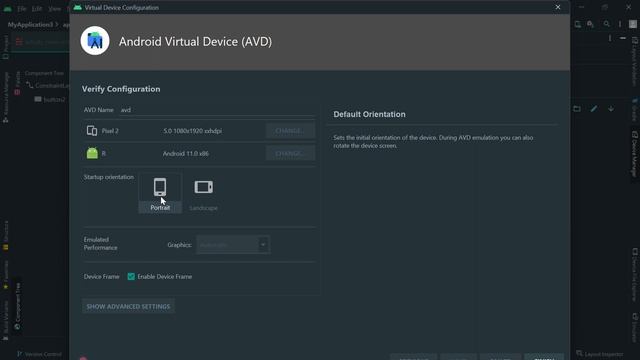
Task: Focus the AVD Name field
Action: click(x=217, y=110)
